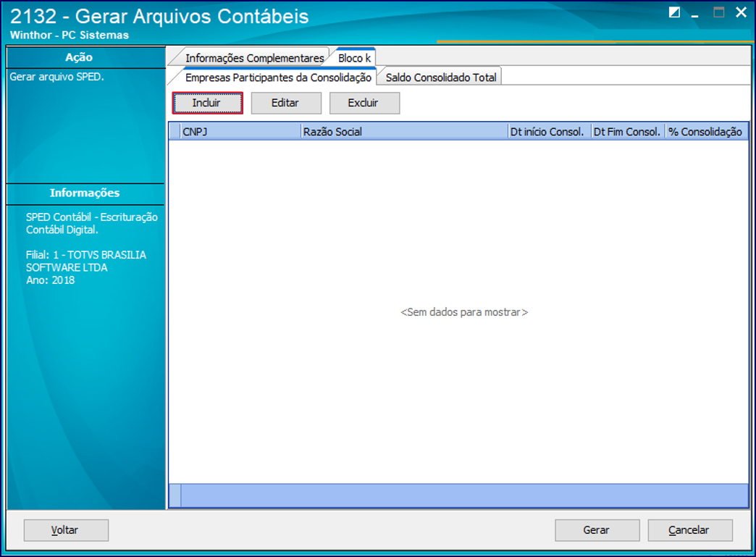Cancel with the Cancelar button

click(x=690, y=530)
